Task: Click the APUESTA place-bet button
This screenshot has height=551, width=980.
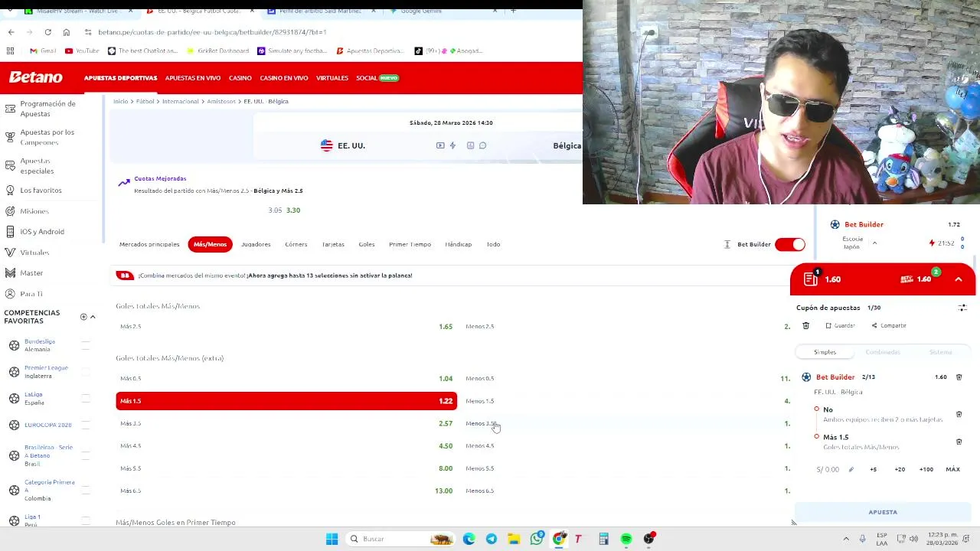Action: (883, 512)
